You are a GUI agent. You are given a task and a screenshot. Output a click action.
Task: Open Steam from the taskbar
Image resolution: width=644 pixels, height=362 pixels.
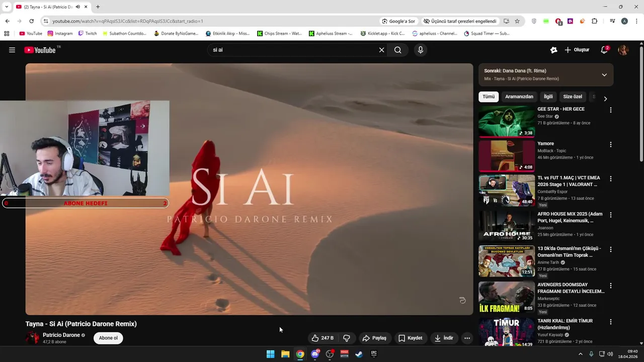pyautogui.click(x=359, y=354)
